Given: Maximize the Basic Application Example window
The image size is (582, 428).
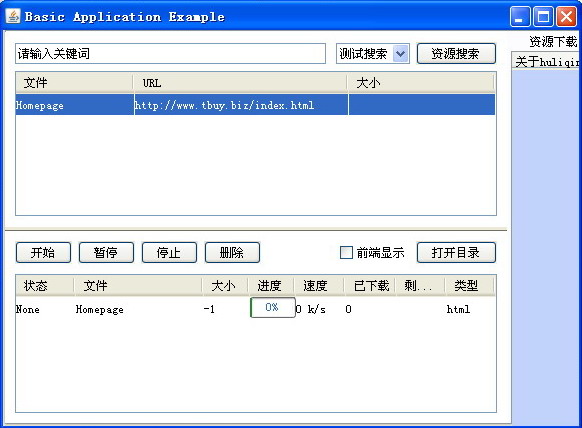Looking at the screenshot, I should [x=543, y=17].
